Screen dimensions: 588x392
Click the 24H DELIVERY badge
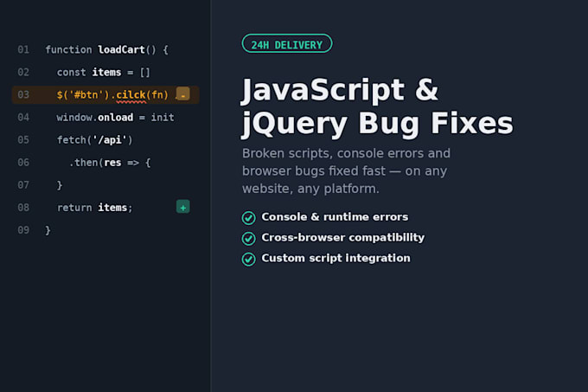click(287, 43)
